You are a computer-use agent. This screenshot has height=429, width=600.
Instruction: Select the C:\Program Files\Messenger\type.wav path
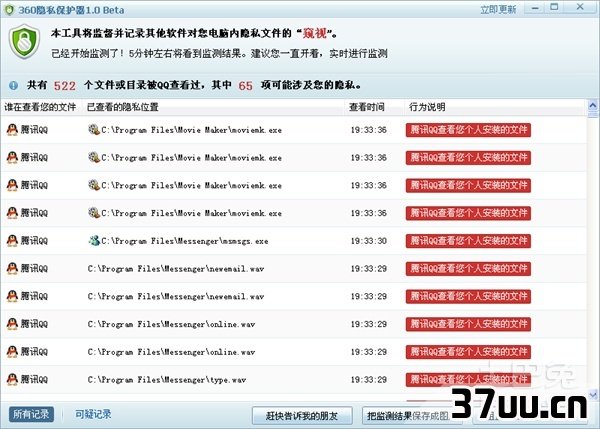pos(167,380)
